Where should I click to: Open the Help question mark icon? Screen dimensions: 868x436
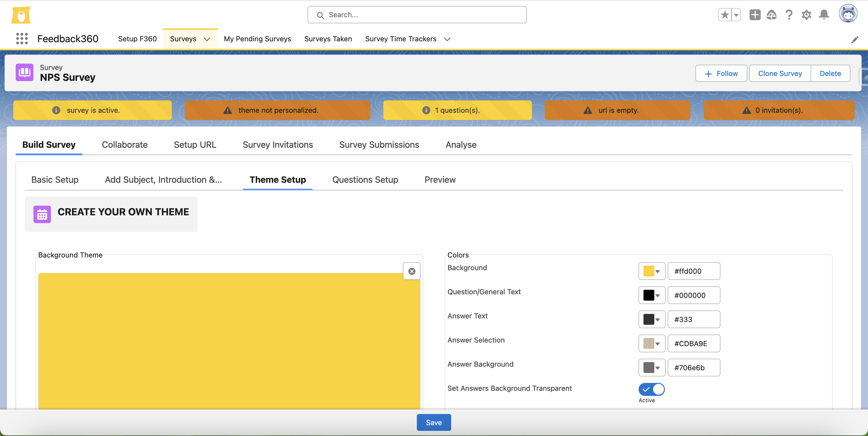(x=789, y=15)
